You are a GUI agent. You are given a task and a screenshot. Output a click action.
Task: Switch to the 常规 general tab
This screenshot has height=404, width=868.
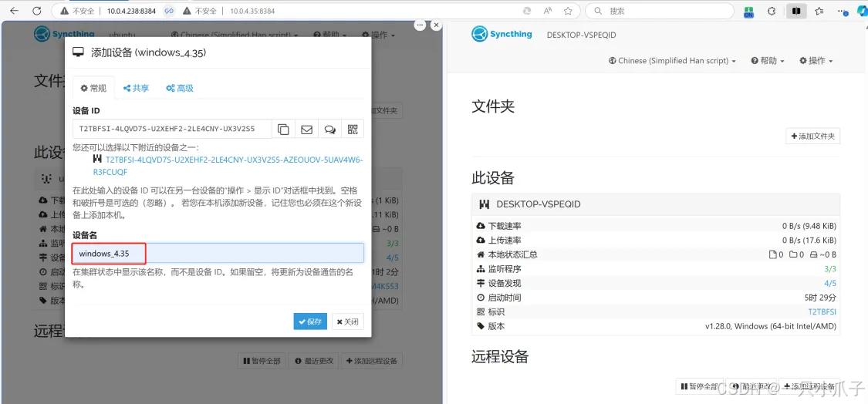tap(93, 88)
